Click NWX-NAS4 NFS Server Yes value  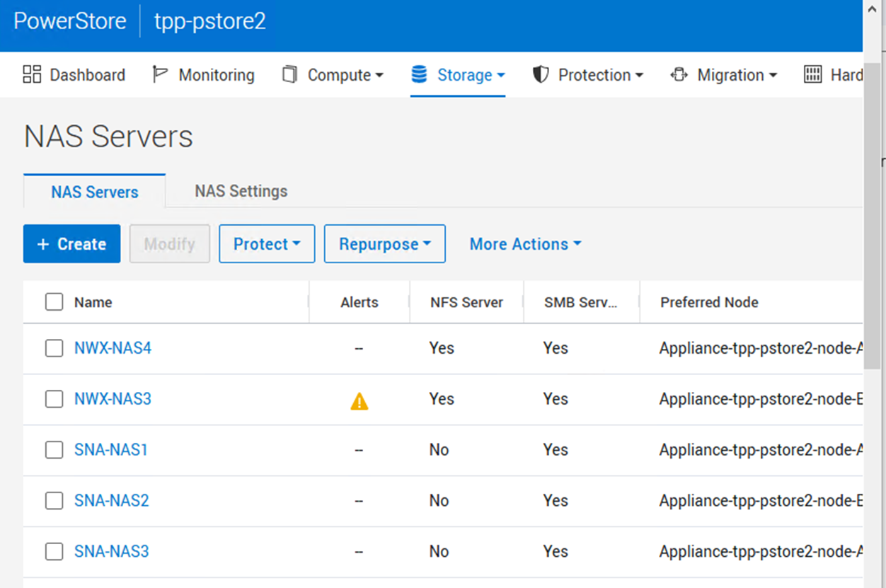click(442, 348)
